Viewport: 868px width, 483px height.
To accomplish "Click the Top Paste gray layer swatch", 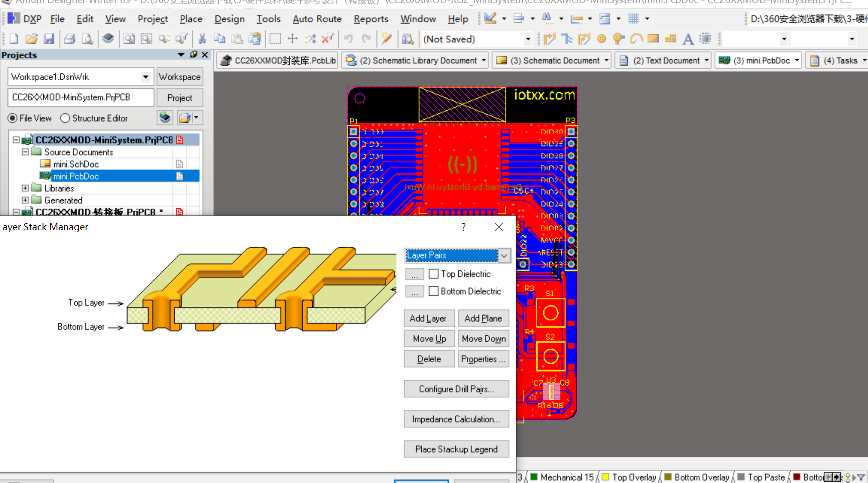I will tap(741, 477).
